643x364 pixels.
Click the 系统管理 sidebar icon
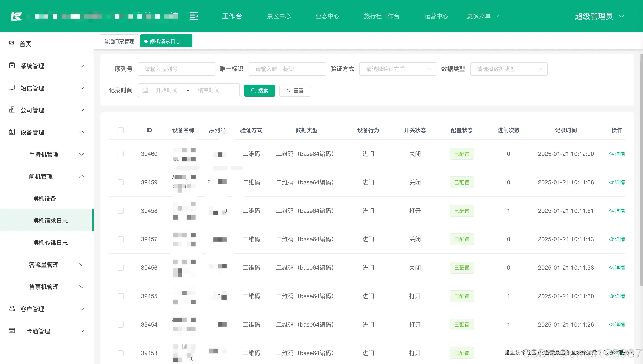[12, 65]
